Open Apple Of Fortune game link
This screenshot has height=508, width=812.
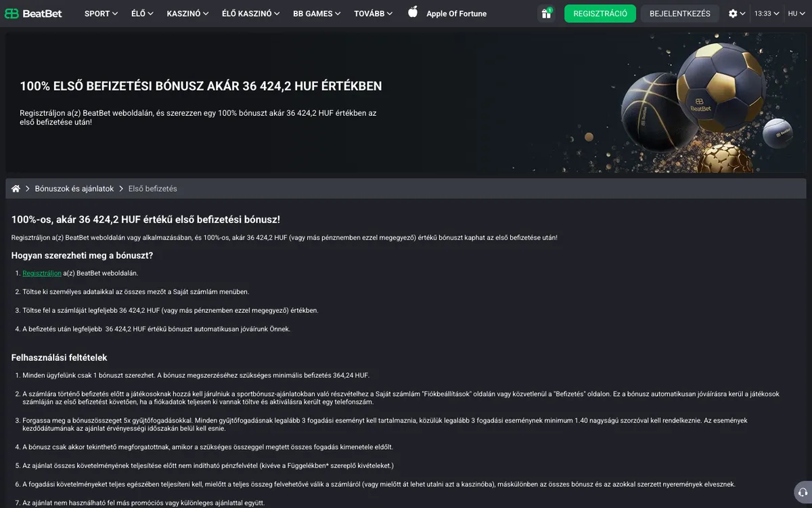456,14
